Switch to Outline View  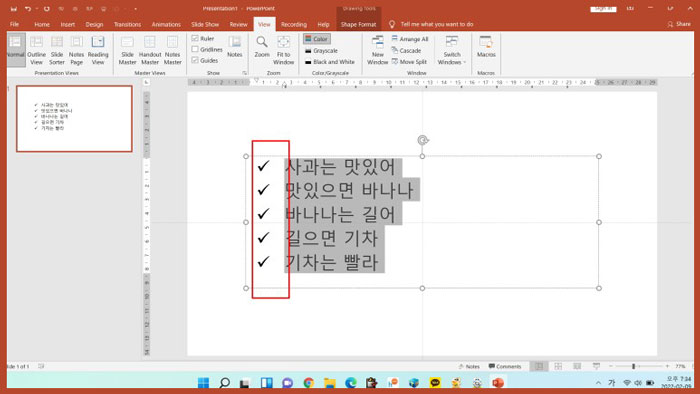37,50
